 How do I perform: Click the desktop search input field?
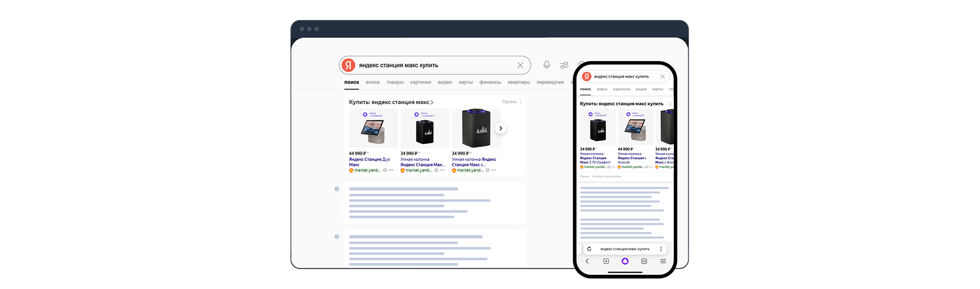[x=435, y=65]
